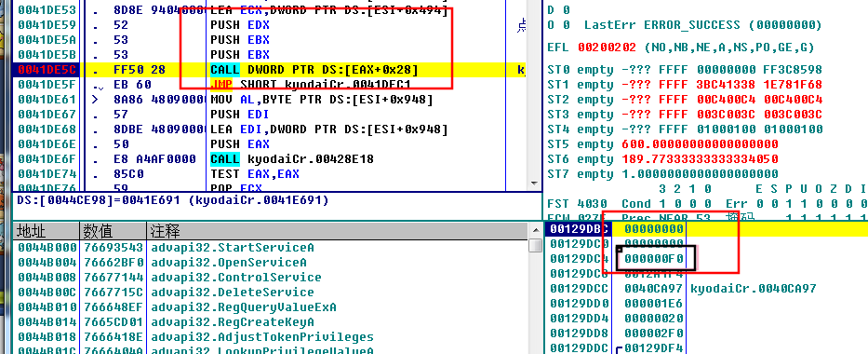The height and width of the screenshot is (354, 868).
Task: Select the TEST EAX,EAX instruction
Action: click(x=255, y=174)
